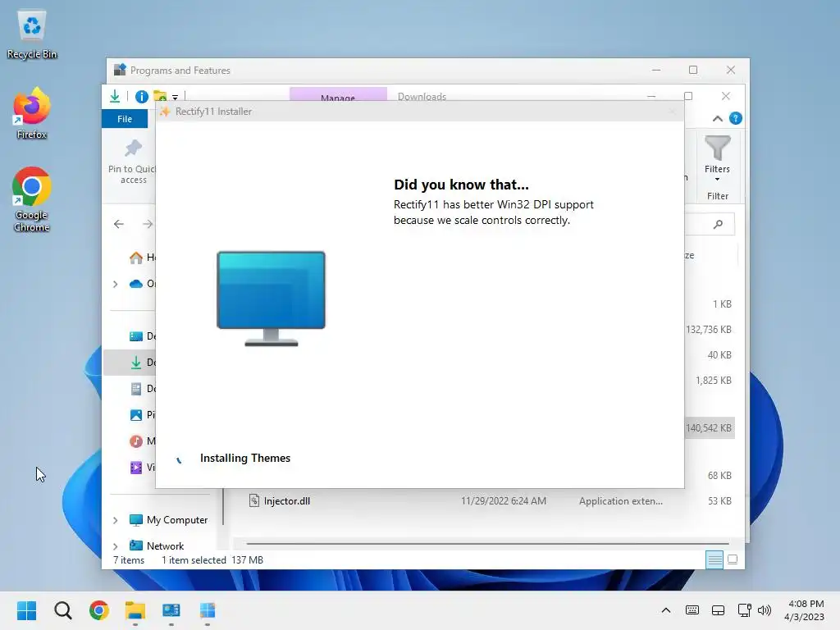Click the horizontal scrollbar in file list
Screen dimensions: 840x630
pyautogui.click(x=487, y=543)
